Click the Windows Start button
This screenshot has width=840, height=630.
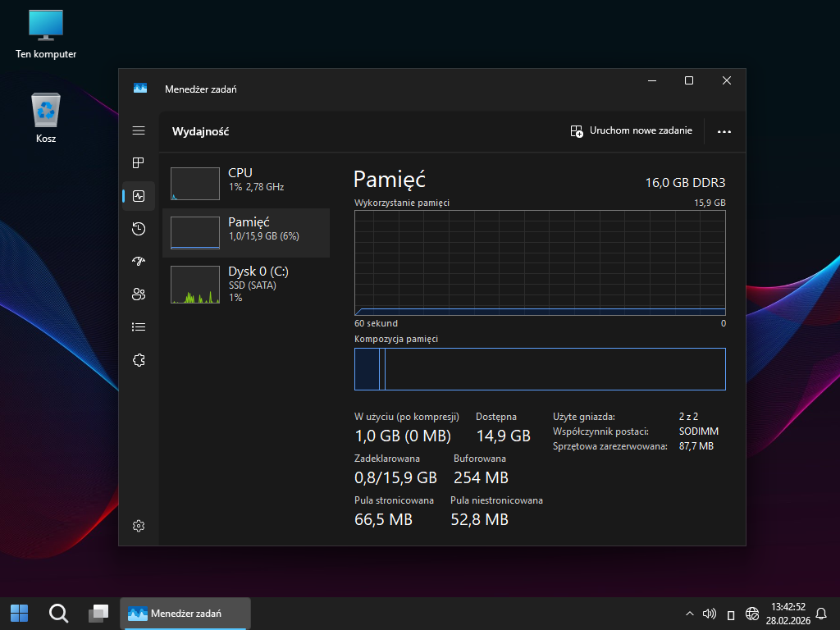(x=19, y=613)
